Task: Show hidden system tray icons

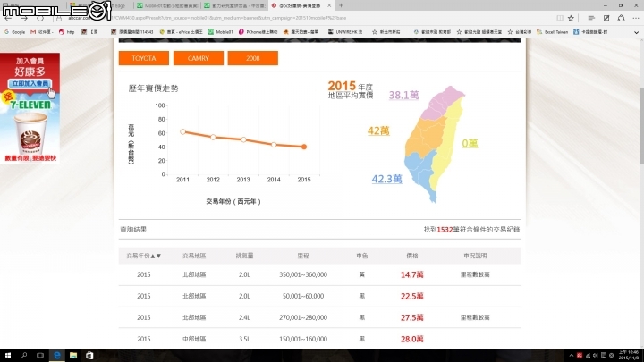Action: coord(571,356)
